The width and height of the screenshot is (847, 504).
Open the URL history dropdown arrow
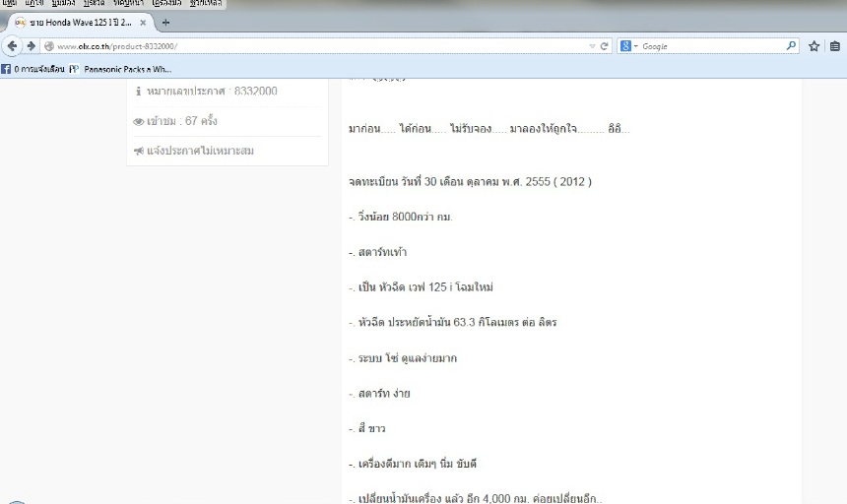point(592,46)
